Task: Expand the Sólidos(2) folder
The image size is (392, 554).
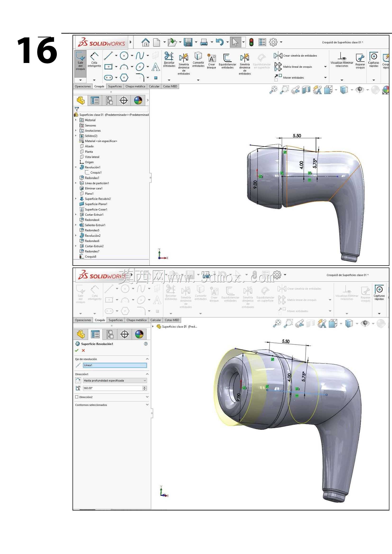Action: (x=76, y=136)
